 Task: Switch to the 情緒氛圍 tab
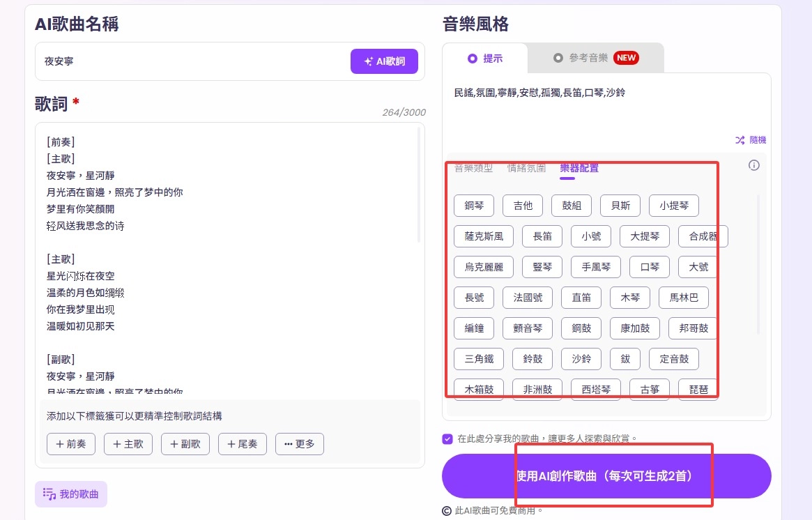pos(526,168)
